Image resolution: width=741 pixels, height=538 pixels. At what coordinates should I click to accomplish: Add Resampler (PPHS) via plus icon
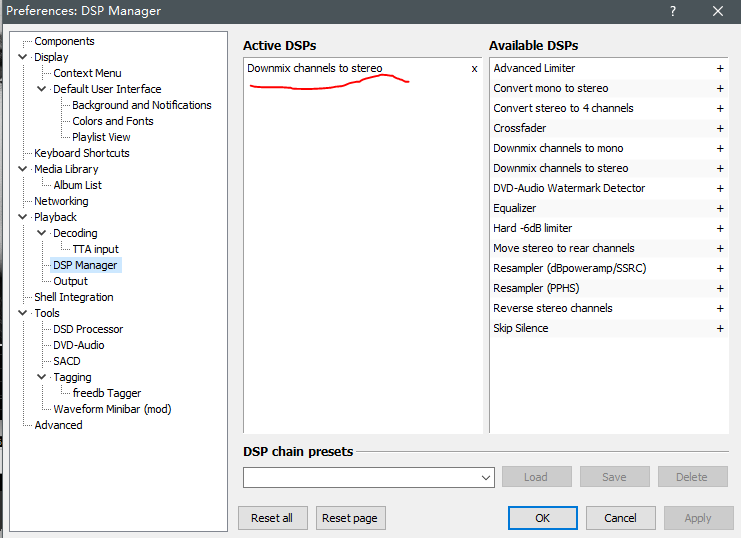pos(719,289)
